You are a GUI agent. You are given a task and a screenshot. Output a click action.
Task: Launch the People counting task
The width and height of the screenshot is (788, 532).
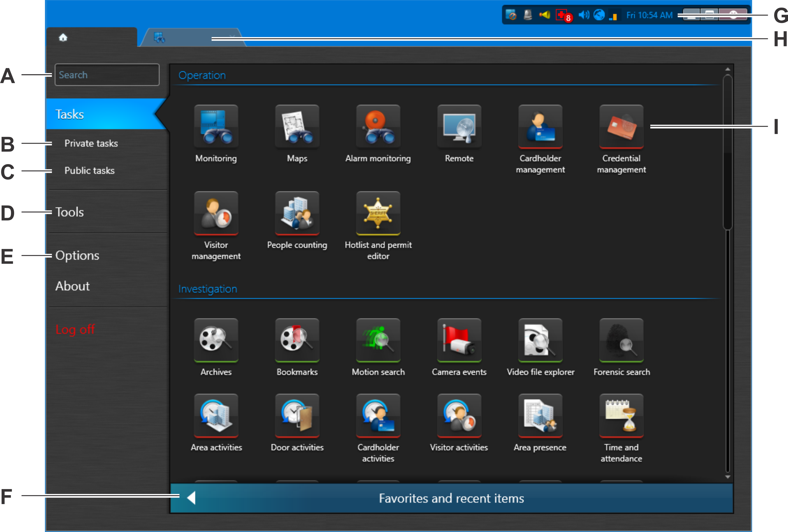click(297, 214)
